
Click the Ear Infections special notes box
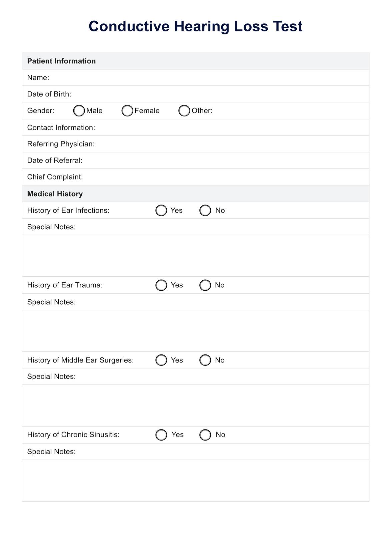[x=196, y=256]
